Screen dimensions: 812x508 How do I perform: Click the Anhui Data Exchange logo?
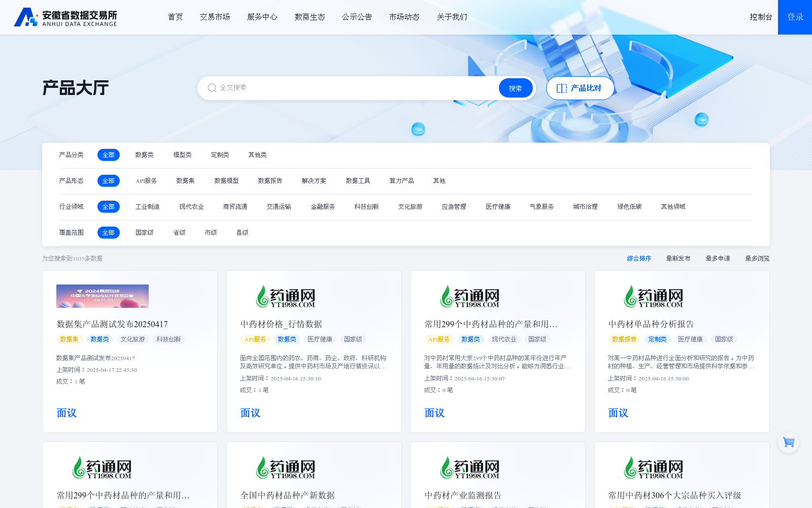pos(65,17)
